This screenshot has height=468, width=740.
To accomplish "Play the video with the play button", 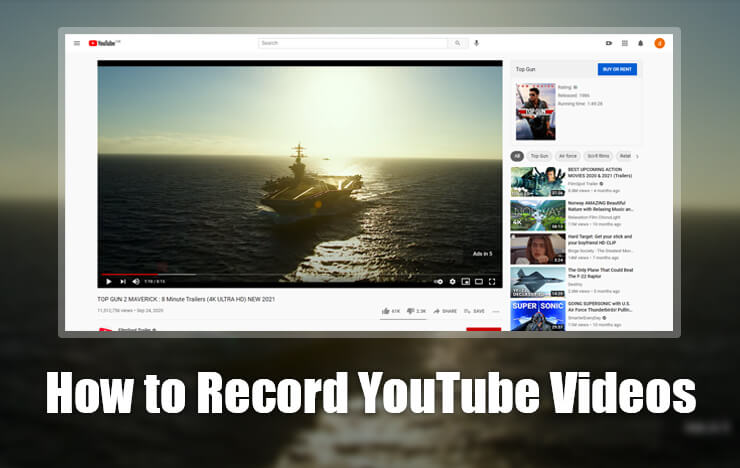I will [109, 282].
